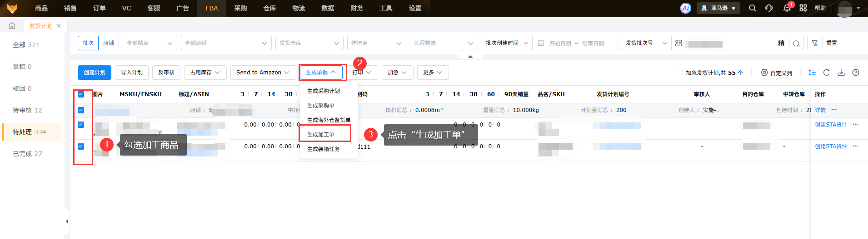The width and height of the screenshot is (868, 239).
Task: Uncheck the first product row checkbox
Action: (81, 125)
